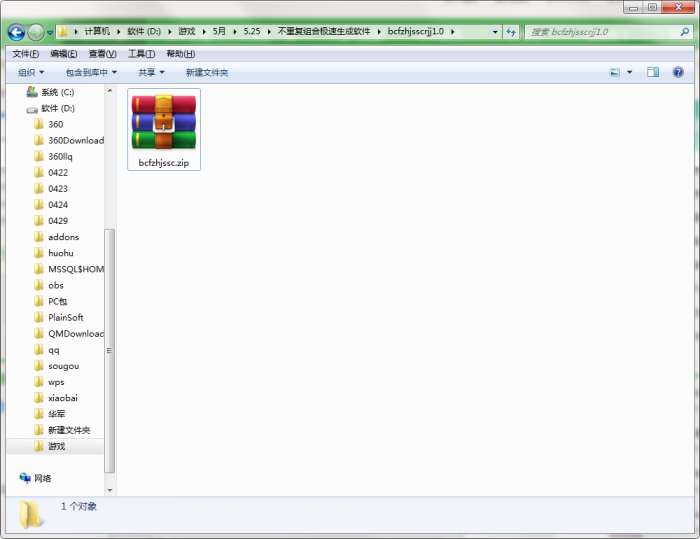The image size is (700, 539).
Task: Open the 组织 dropdown
Action: click(31, 72)
